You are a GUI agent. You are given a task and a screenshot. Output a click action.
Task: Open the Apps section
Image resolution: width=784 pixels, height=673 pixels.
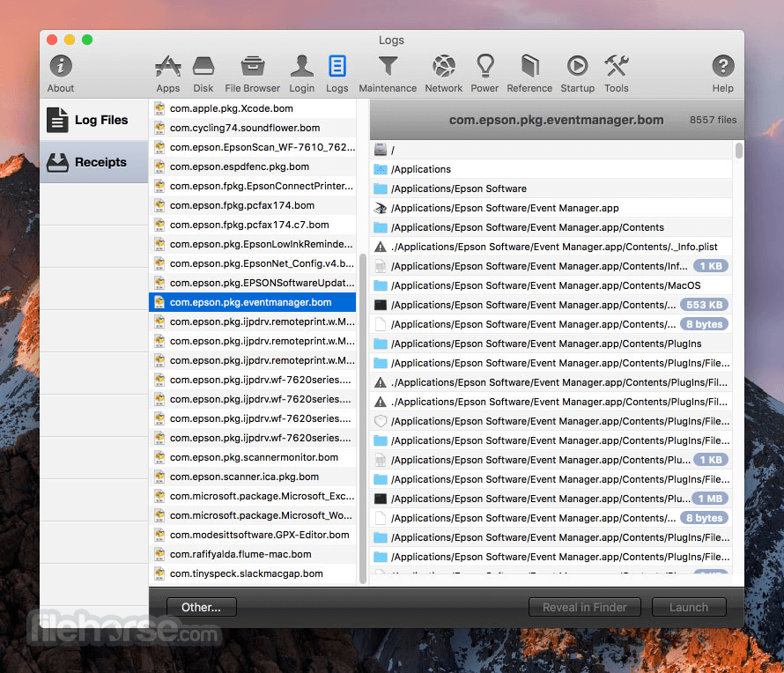[167, 73]
